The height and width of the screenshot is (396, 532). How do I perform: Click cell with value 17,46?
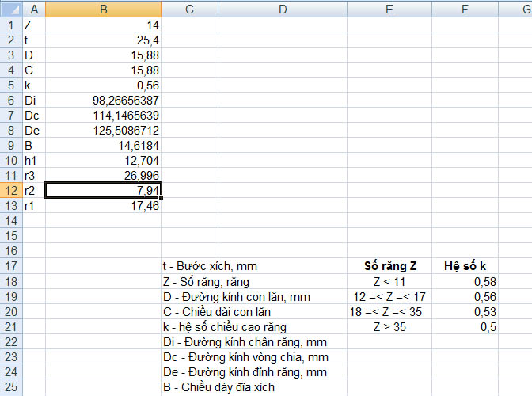[103, 206]
